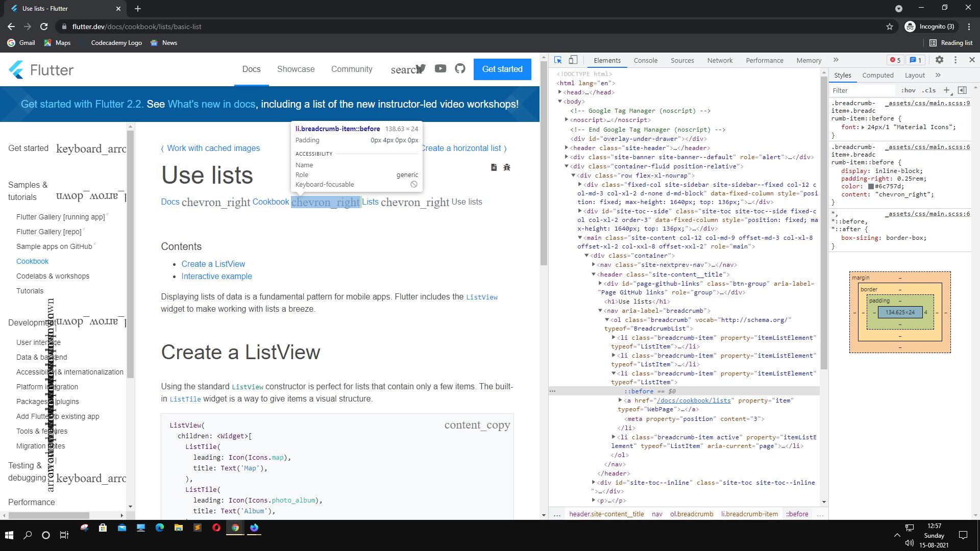Collapse the body element in DOM tree
Image resolution: width=980 pixels, height=551 pixels.
pyautogui.click(x=560, y=102)
